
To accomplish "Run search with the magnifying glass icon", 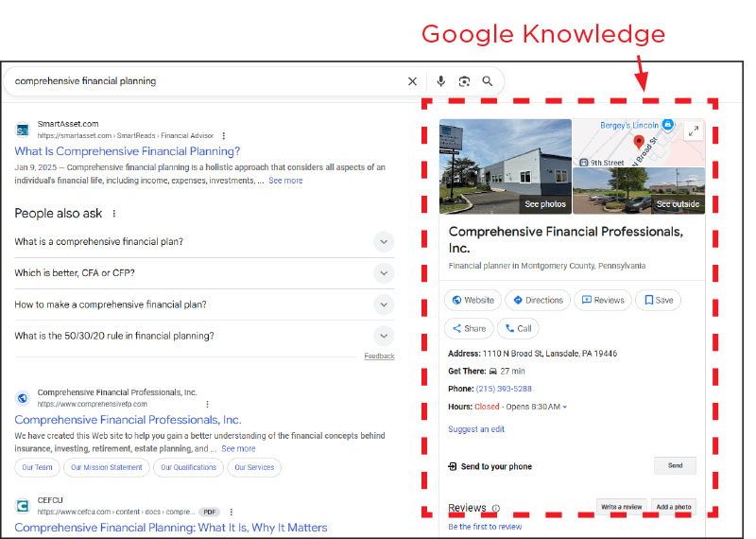I will point(488,81).
